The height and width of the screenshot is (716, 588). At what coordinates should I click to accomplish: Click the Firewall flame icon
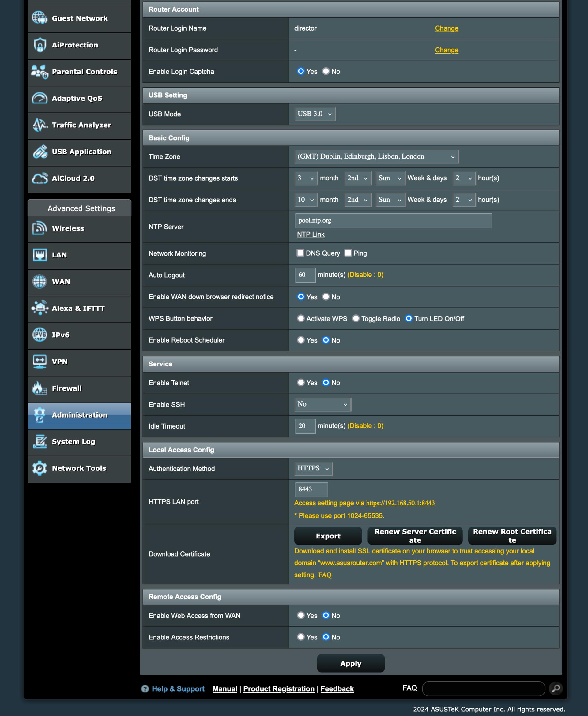40,388
